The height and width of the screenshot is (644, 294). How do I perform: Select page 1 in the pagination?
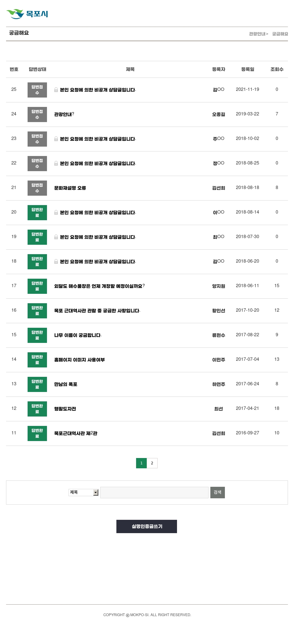[141, 463]
